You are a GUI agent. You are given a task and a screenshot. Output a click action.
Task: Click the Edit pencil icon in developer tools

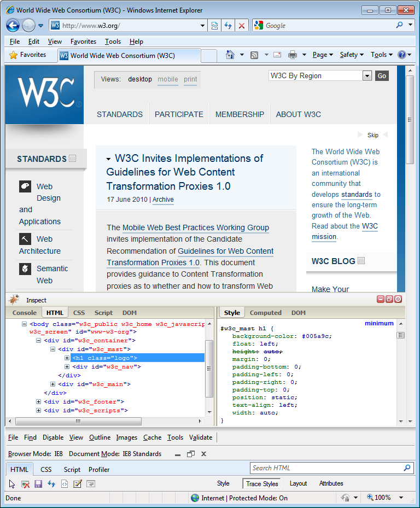pos(78,484)
